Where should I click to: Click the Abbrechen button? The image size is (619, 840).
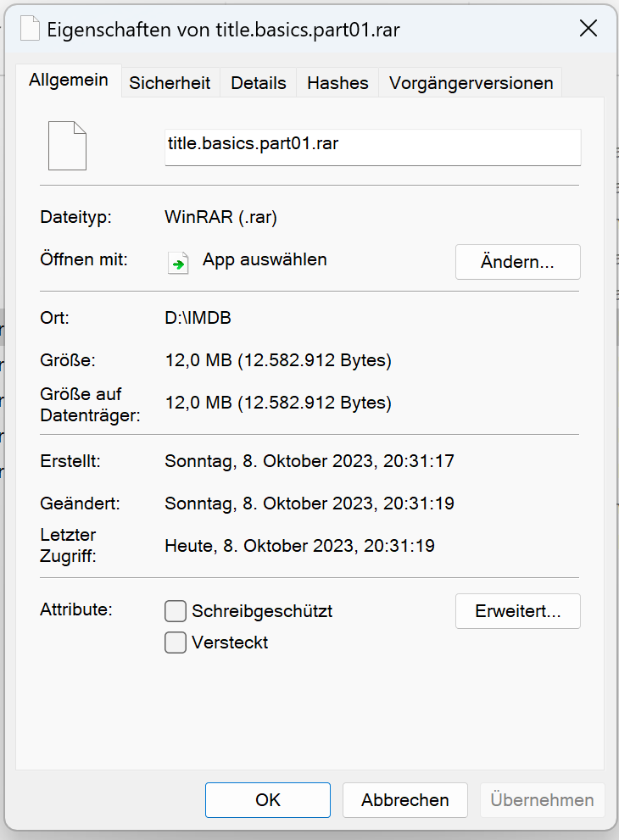[404, 800]
